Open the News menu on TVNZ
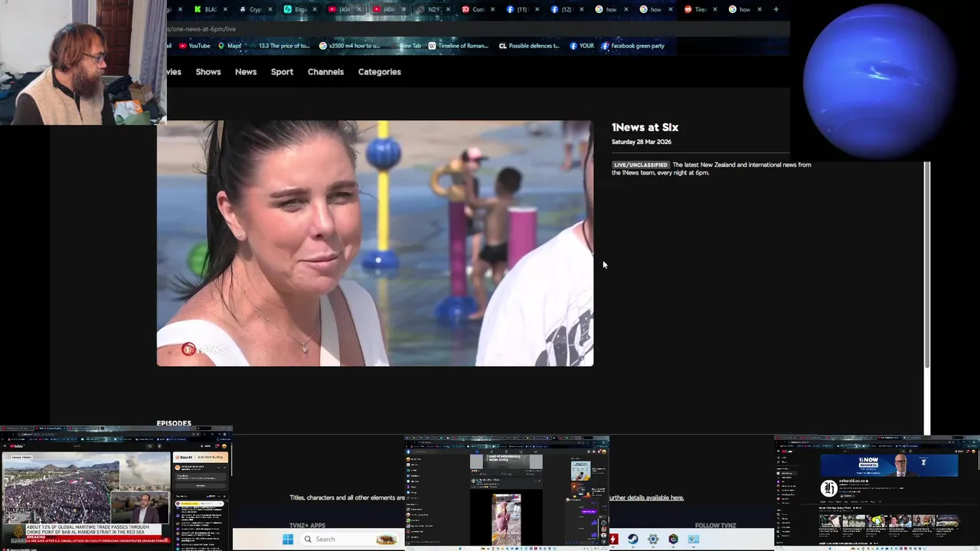This screenshot has height=551, width=980. [x=246, y=72]
